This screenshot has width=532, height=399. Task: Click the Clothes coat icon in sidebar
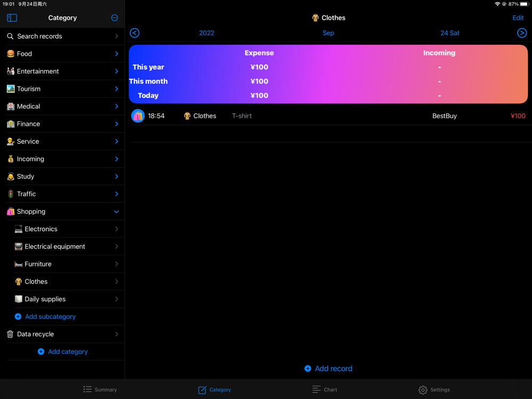(18, 281)
